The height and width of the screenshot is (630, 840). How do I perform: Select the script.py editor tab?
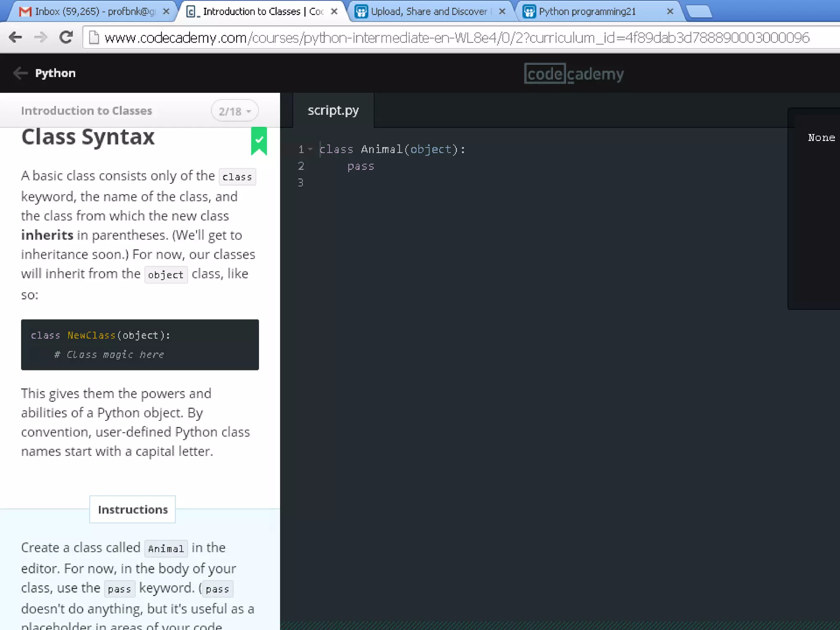[x=333, y=110]
